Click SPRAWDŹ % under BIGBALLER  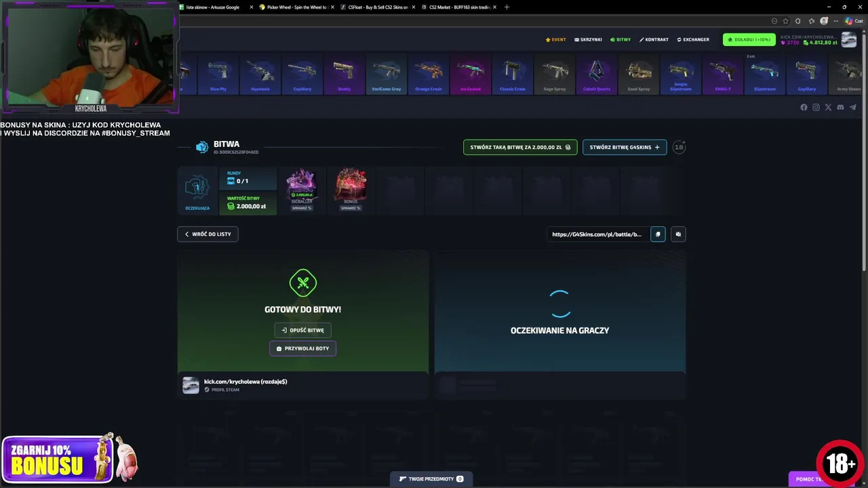(x=302, y=208)
